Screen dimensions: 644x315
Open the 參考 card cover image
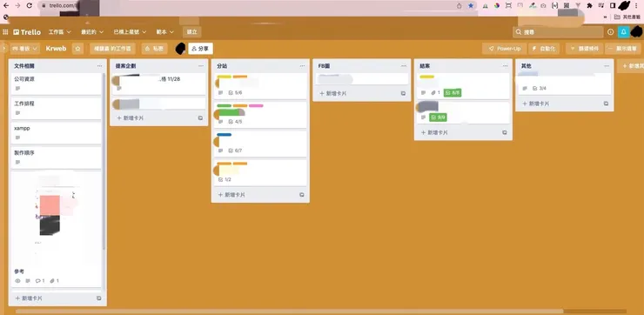pyautogui.click(x=56, y=219)
